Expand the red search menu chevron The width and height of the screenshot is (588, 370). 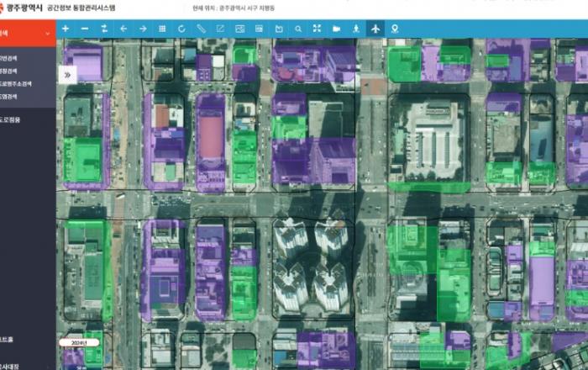(48, 34)
